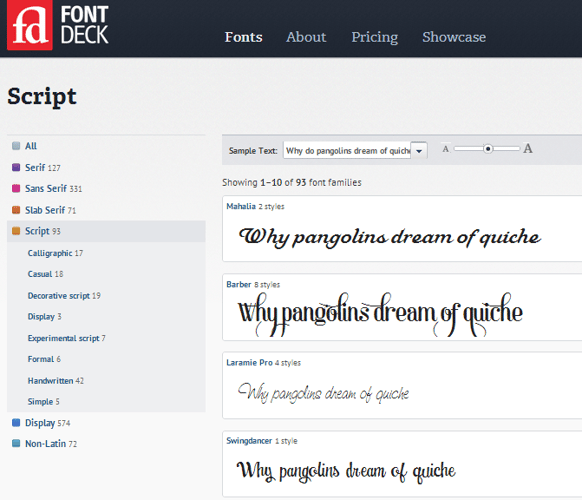Filter by Decorative script 19

pyautogui.click(x=64, y=295)
